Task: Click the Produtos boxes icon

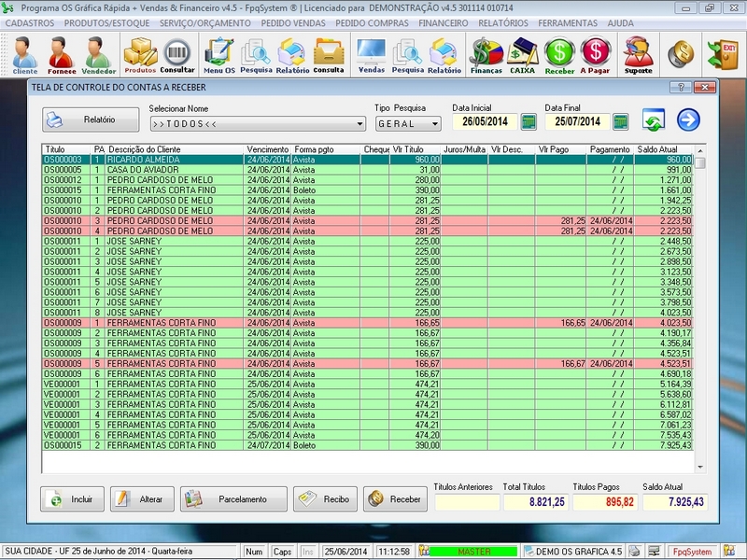Action: (140, 54)
